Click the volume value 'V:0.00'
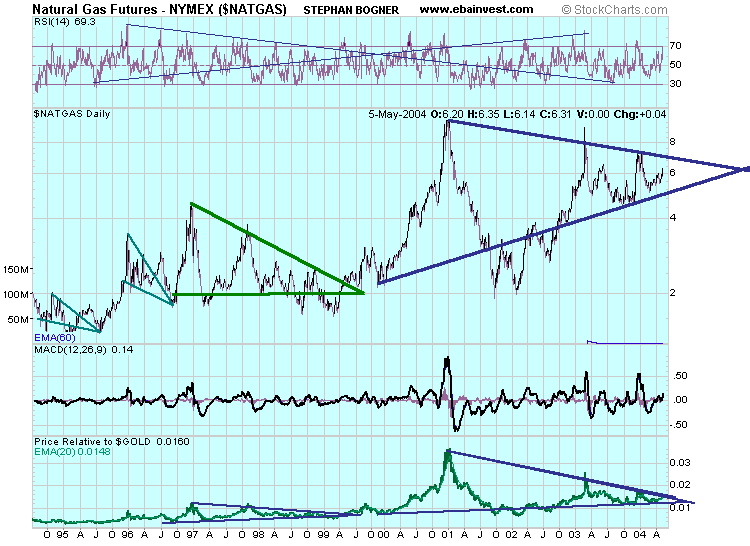This screenshot has height=546, width=750. (x=593, y=114)
